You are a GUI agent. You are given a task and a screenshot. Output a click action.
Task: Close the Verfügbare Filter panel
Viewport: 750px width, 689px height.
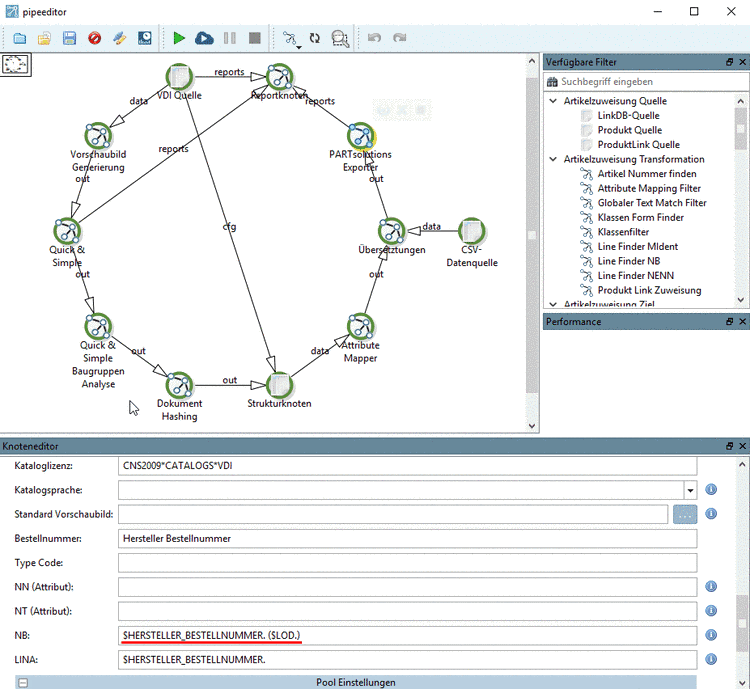pos(742,62)
